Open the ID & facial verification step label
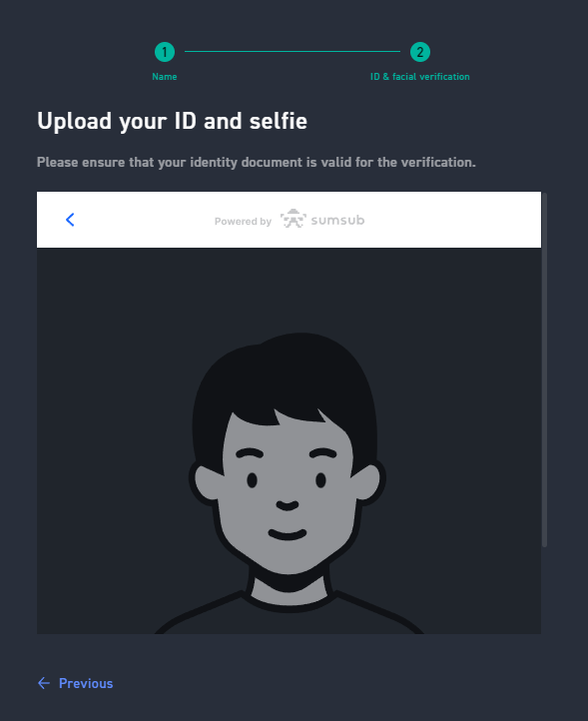The image size is (588, 721). click(419, 77)
